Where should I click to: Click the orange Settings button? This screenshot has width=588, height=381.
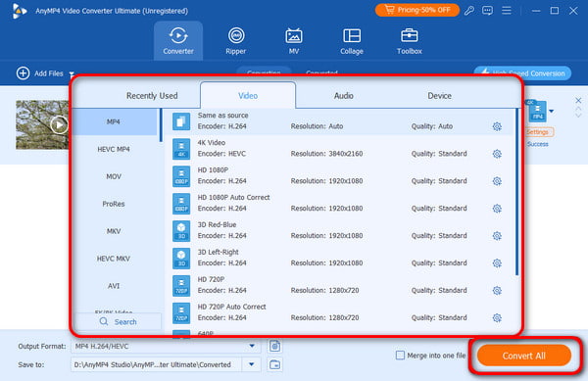[537, 132]
